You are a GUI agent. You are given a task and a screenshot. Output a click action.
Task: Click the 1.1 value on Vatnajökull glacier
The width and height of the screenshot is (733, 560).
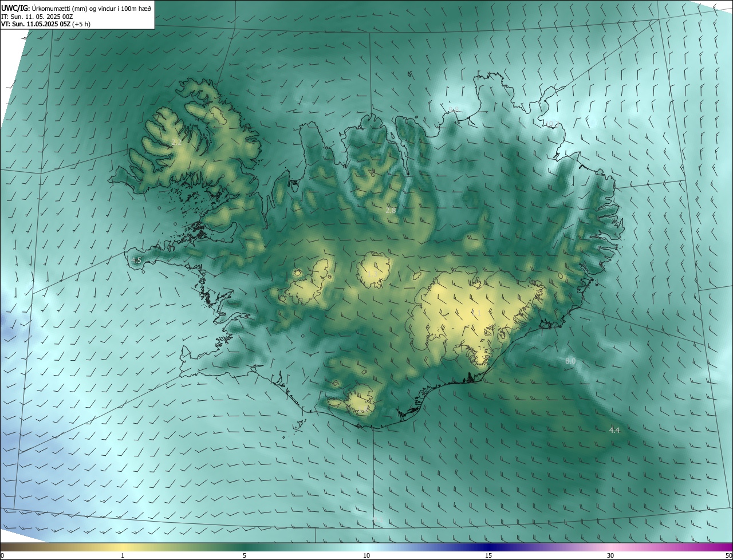coord(476,313)
